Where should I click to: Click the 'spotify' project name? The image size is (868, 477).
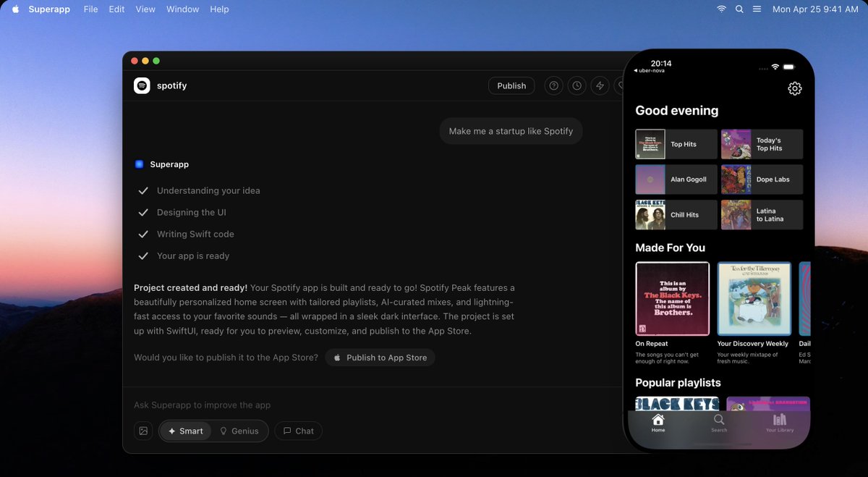(171, 85)
